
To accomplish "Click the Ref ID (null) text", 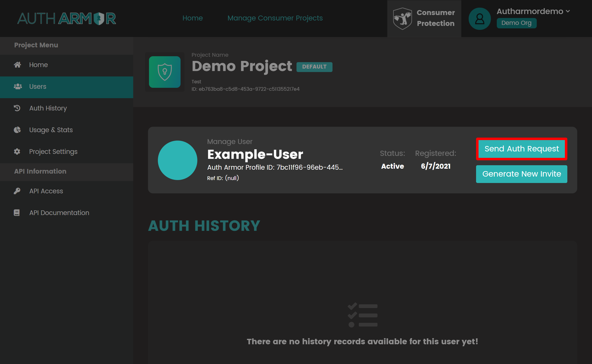I will (223, 178).
